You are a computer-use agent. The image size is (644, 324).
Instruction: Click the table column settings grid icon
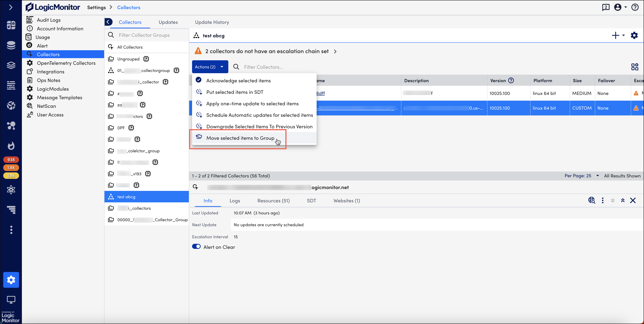coord(634,67)
